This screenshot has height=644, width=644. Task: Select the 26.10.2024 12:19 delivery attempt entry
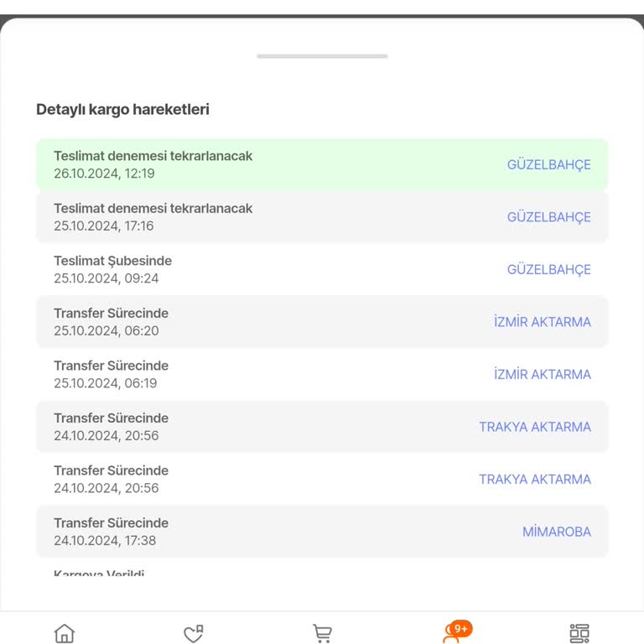322,164
